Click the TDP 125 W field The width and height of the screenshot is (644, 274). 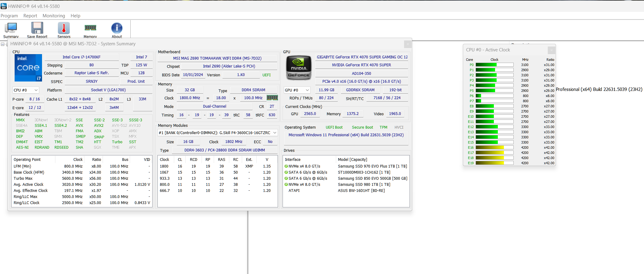(141, 65)
